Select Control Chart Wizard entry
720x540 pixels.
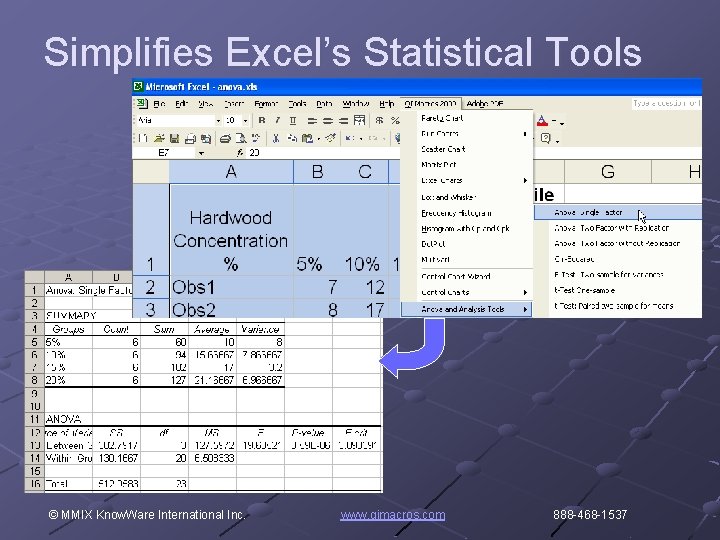(x=456, y=276)
